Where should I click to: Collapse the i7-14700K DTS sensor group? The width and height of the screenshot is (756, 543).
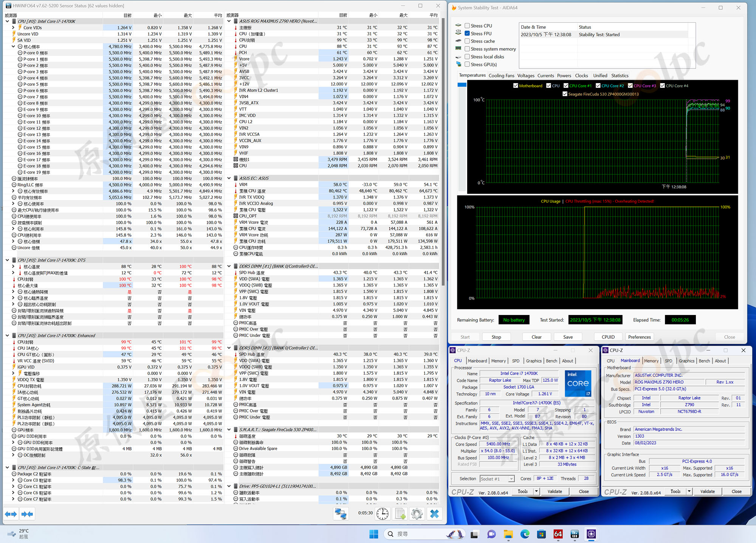[x=7, y=260]
